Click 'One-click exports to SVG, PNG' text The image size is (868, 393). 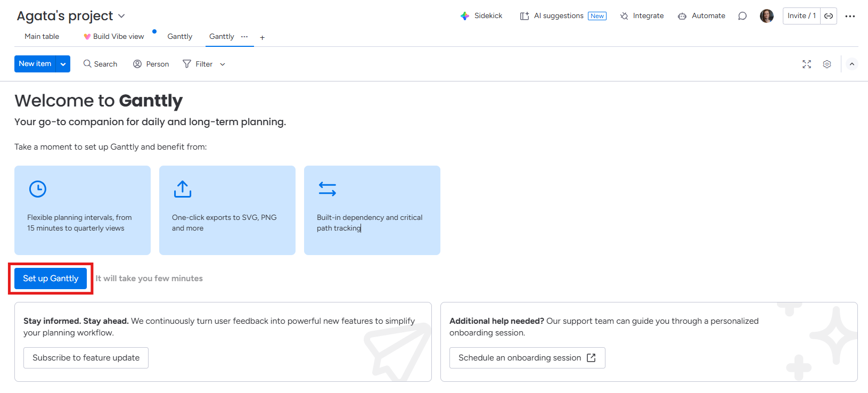pyautogui.click(x=224, y=223)
